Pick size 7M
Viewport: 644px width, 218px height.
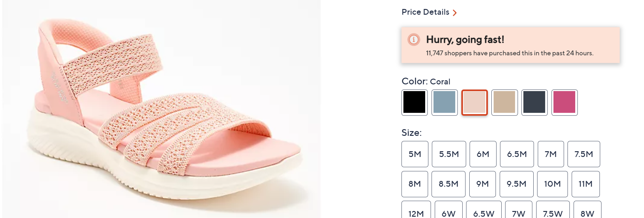click(x=551, y=154)
